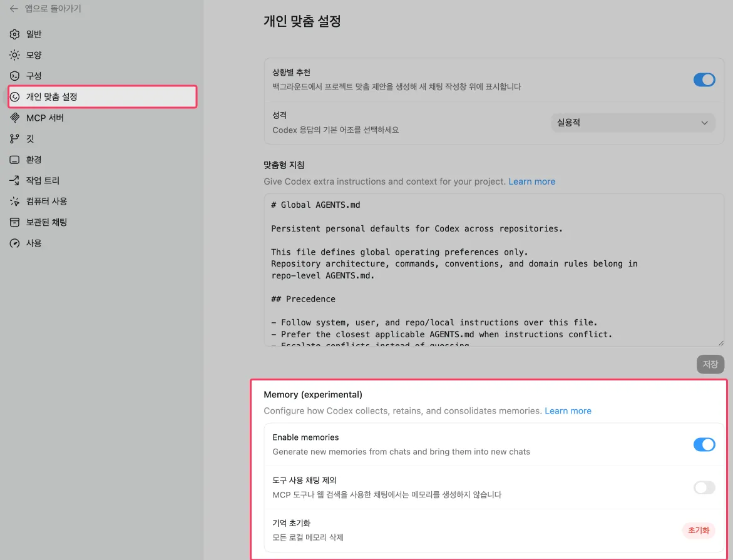The image size is (733, 560).
Task: Click inside the Global AGENTS.md text area
Action: [493, 269]
